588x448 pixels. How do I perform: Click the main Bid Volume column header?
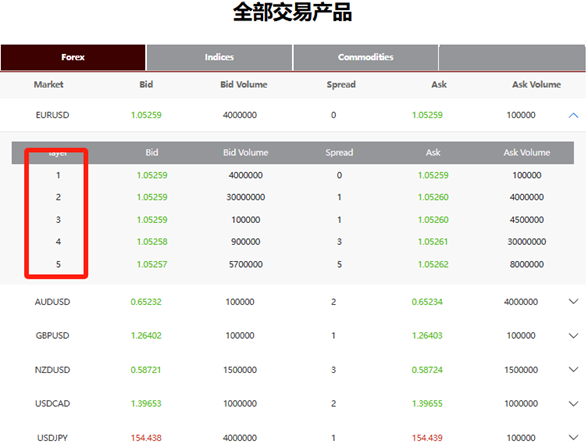(244, 85)
